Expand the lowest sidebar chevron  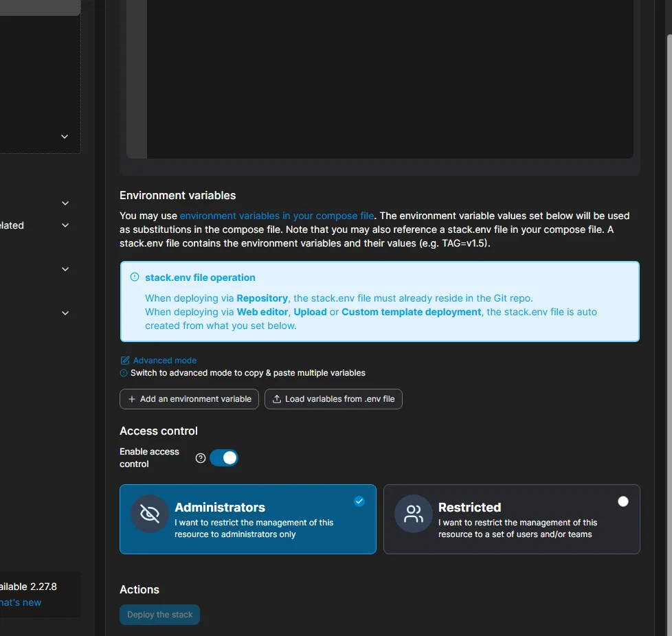65,313
